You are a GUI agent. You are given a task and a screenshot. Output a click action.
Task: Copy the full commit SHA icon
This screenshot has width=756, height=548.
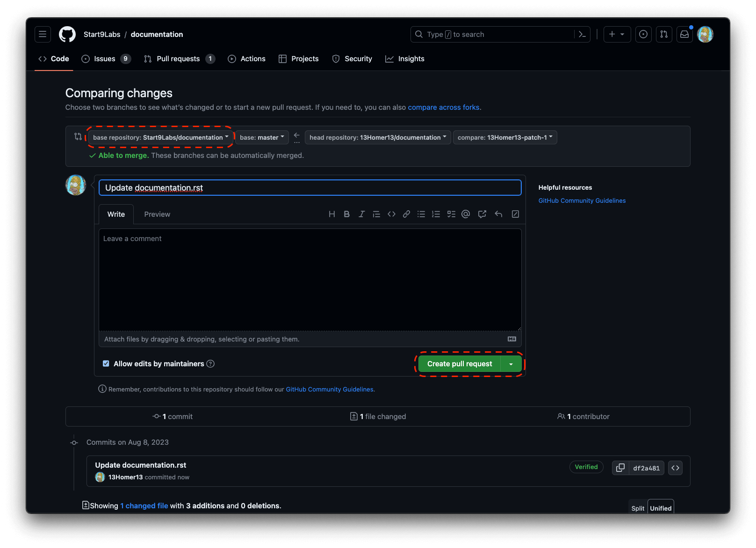620,468
